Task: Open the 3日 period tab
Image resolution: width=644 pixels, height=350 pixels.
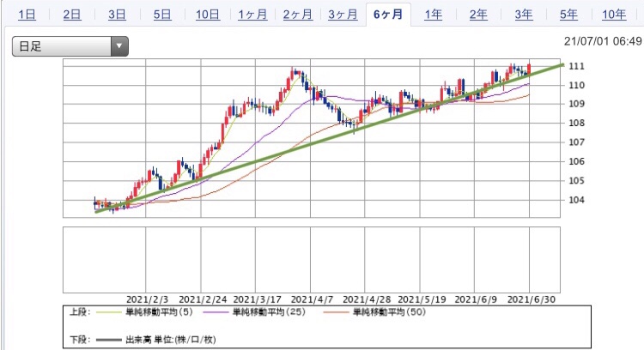Action: click(117, 15)
